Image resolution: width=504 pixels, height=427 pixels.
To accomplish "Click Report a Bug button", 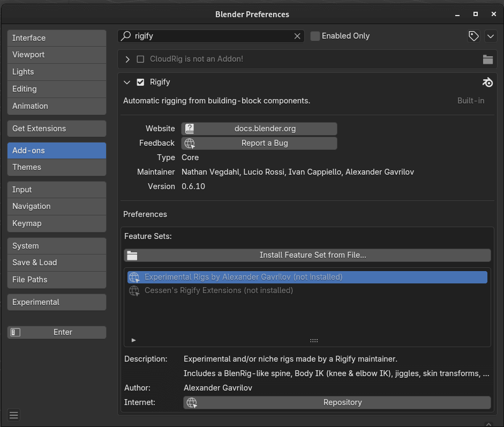I will pyautogui.click(x=259, y=143).
